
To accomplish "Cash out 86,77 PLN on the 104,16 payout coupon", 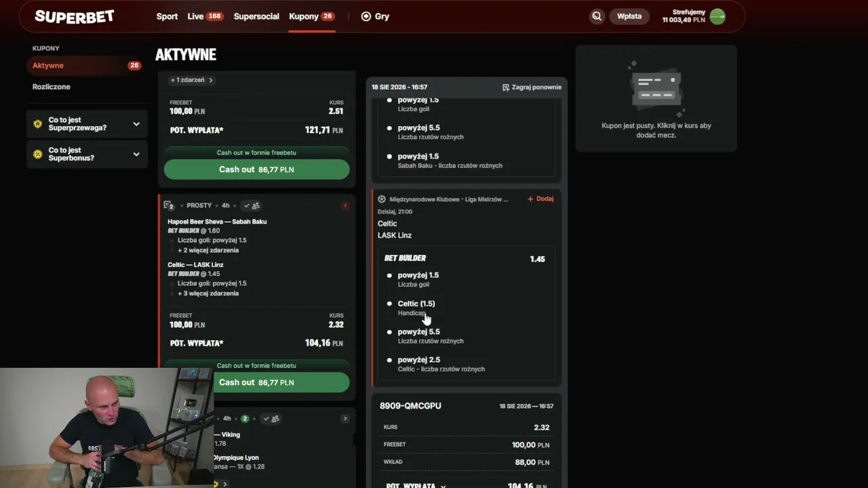I will point(256,382).
